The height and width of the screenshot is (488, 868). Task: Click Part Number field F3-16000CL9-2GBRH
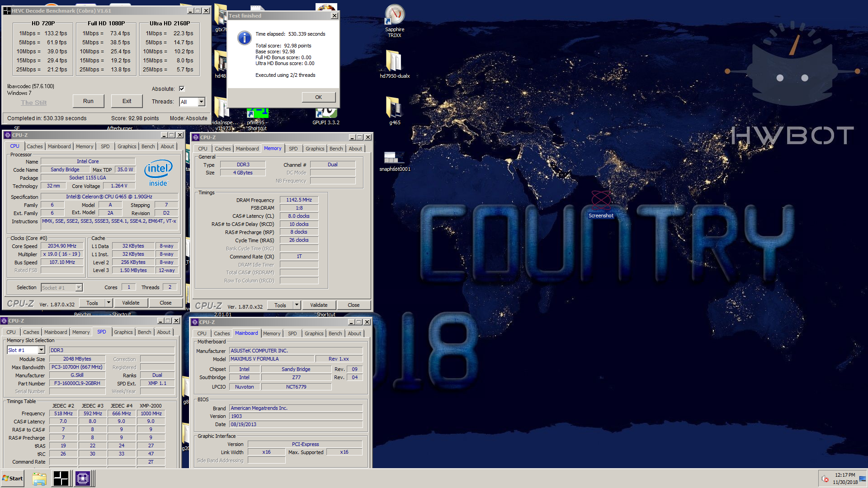click(x=77, y=383)
